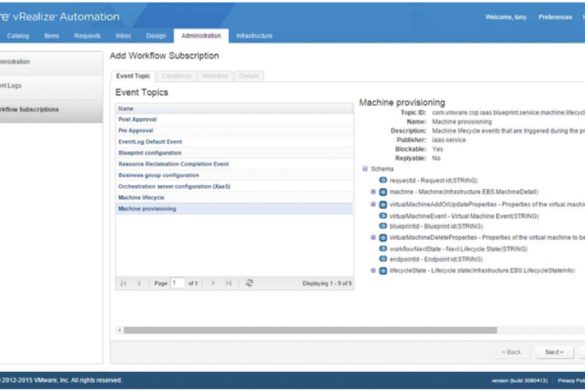This screenshot has width=585, height=390.
Task: Click the machine schema field icon
Action: click(x=383, y=192)
